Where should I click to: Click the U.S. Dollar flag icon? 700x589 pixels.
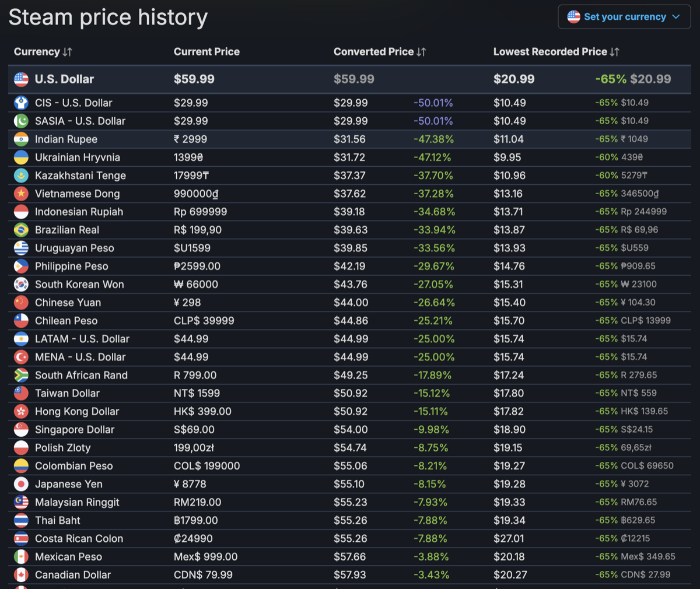coord(21,79)
